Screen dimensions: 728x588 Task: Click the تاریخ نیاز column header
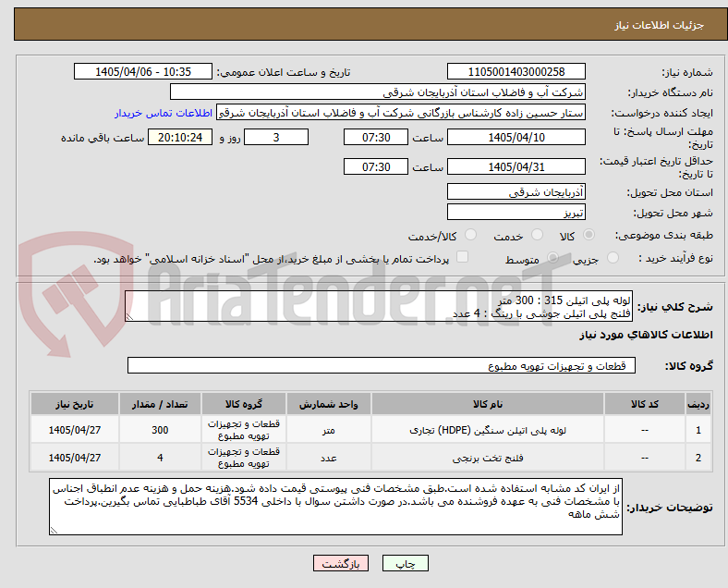pyautogui.click(x=74, y=404)
